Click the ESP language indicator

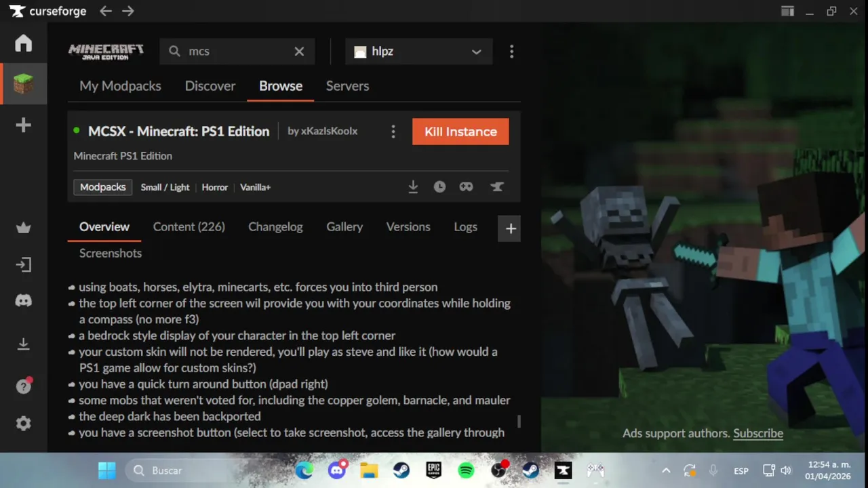741,470
